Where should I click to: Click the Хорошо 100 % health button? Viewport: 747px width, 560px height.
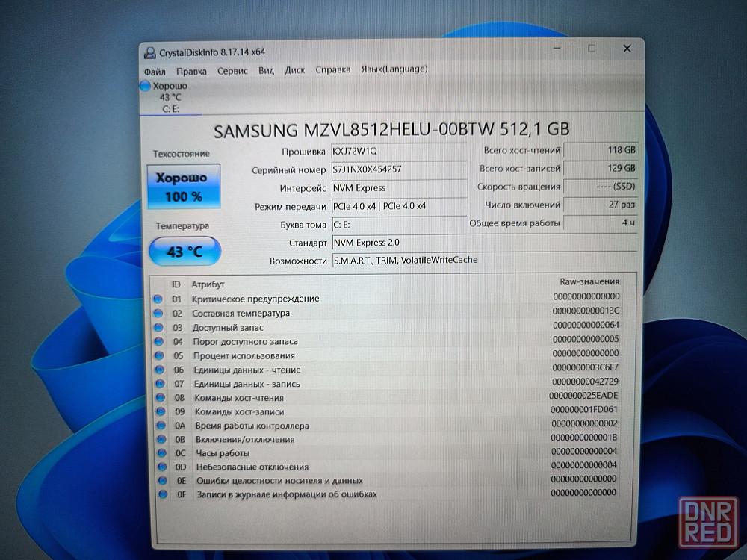(184, 187)
